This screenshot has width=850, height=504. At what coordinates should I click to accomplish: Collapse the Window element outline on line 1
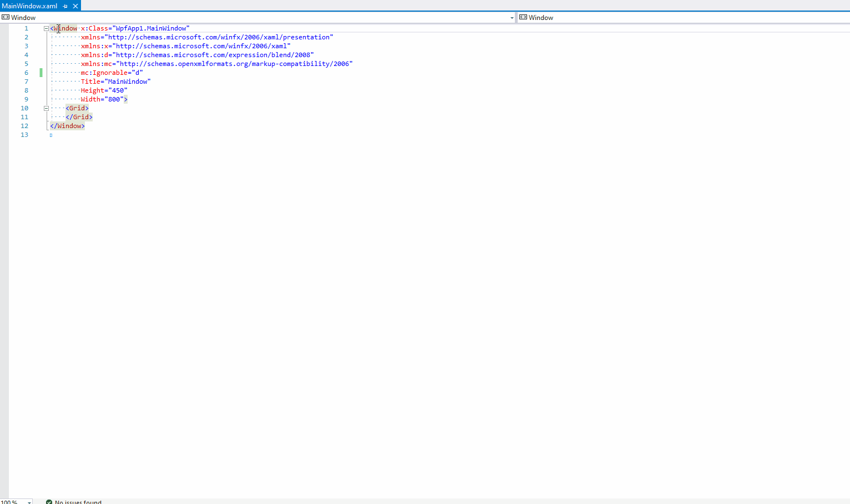tap(46, 28)
